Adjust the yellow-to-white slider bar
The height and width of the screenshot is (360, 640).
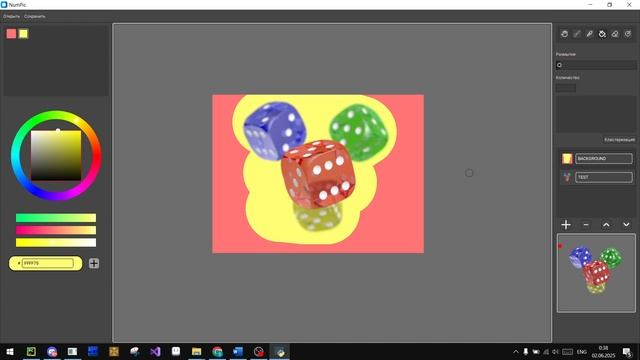56,243
